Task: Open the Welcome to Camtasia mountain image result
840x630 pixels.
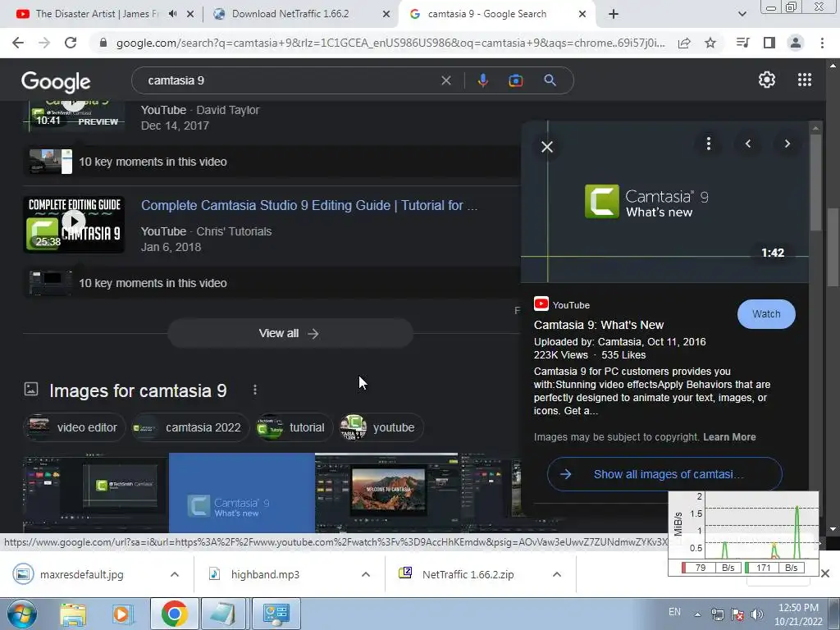Action: [387, 493]
